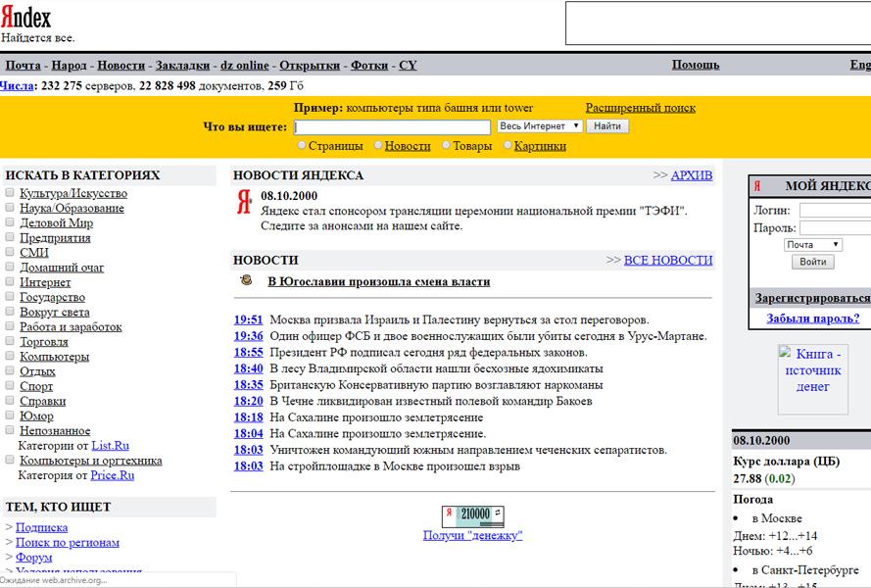Click the red Я icon beside Yandex news
Viewport: 871px width, 588px height.
point(244,203)
